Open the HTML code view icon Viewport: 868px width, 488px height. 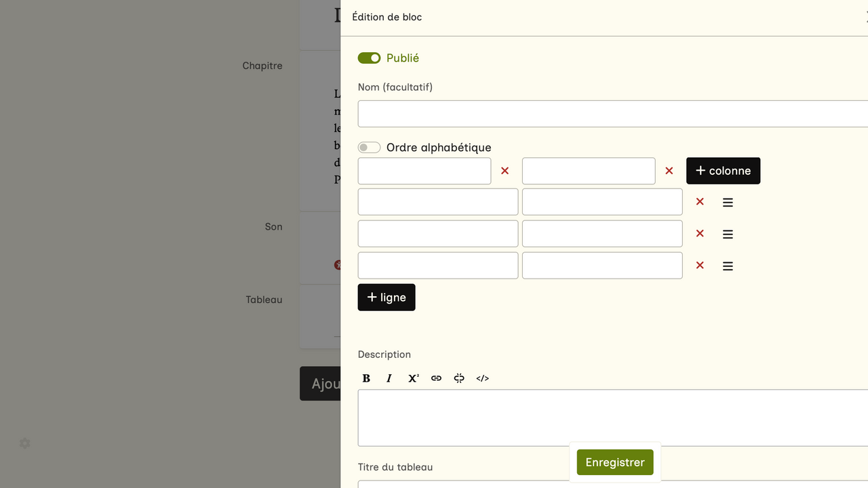point(482,378)
